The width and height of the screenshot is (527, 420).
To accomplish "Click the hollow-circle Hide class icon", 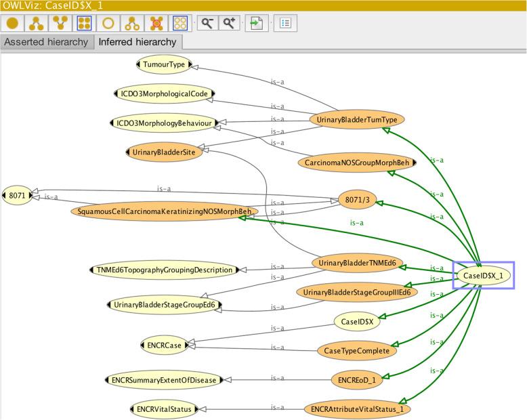I will coord(108,22).
